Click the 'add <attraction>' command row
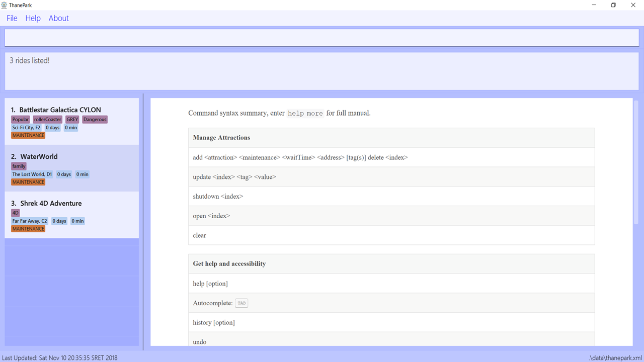644x362 pixels. [x=391, y=157]
